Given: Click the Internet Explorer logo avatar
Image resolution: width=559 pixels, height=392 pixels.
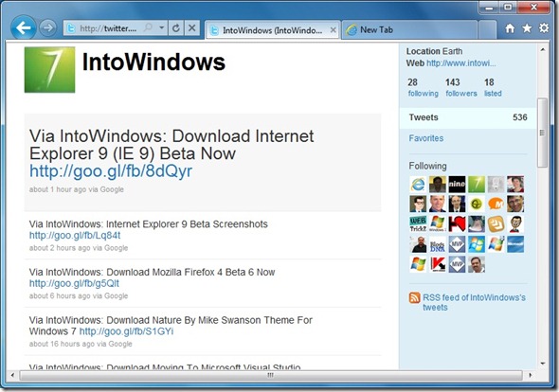Looking at the screenshot, I should [x=418, y=185].
